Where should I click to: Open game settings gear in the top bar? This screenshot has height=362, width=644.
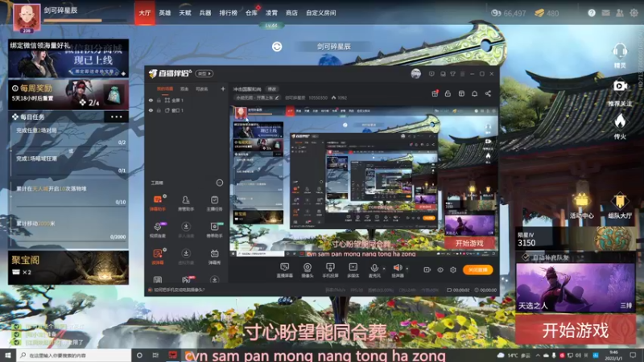(x=634, y=13)
